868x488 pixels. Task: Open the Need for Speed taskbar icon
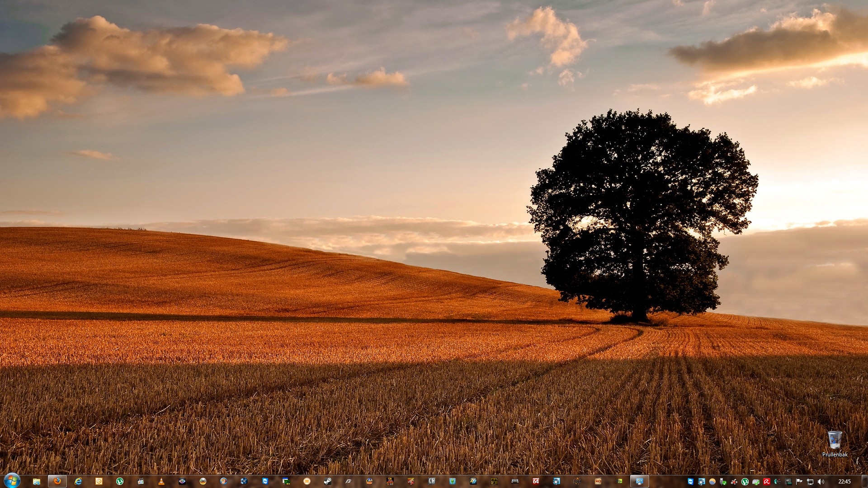348,481
